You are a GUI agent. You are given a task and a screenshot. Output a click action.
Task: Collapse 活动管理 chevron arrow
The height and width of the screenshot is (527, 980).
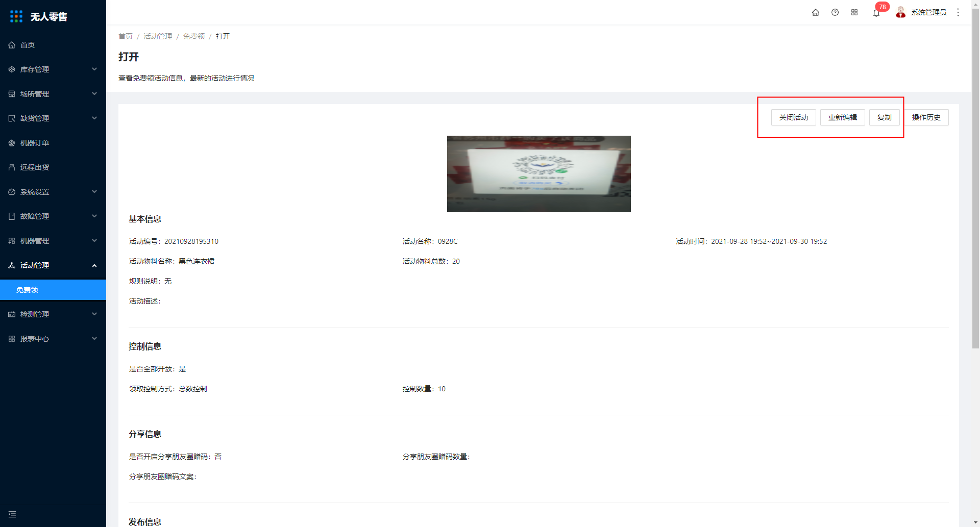point(94,265)
